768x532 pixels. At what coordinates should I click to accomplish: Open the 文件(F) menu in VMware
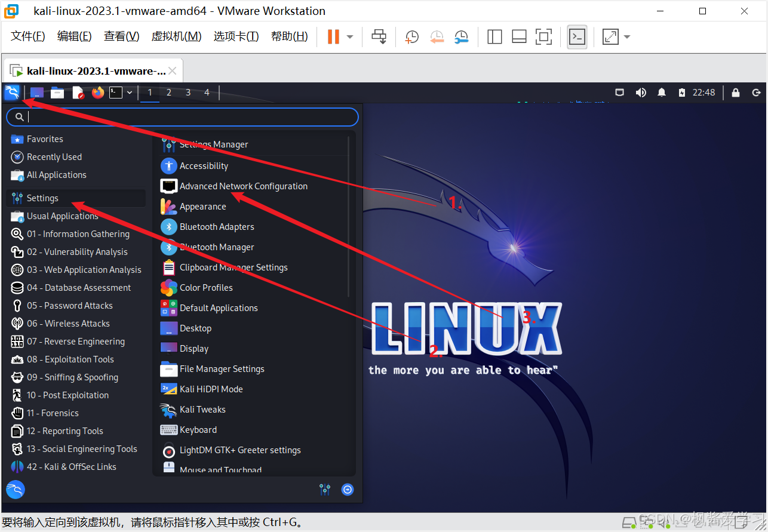tap(28, 36)
